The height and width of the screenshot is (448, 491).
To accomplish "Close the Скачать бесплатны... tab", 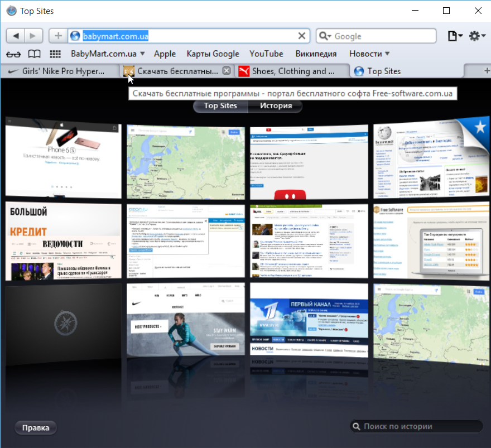I will point(227,71).
